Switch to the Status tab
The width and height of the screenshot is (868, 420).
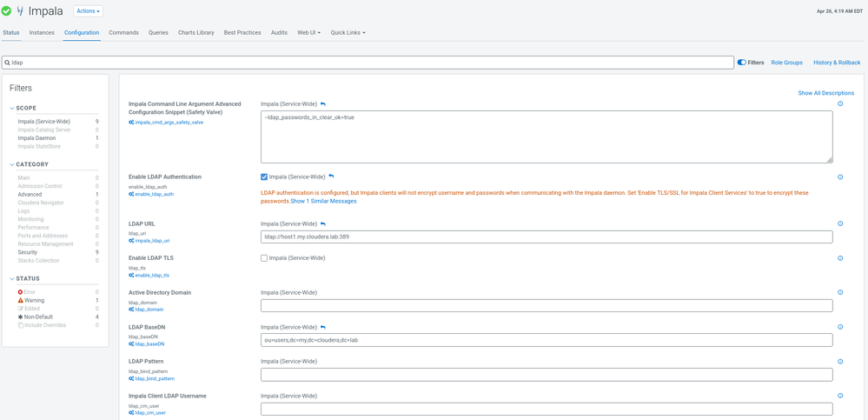(11, 33)
